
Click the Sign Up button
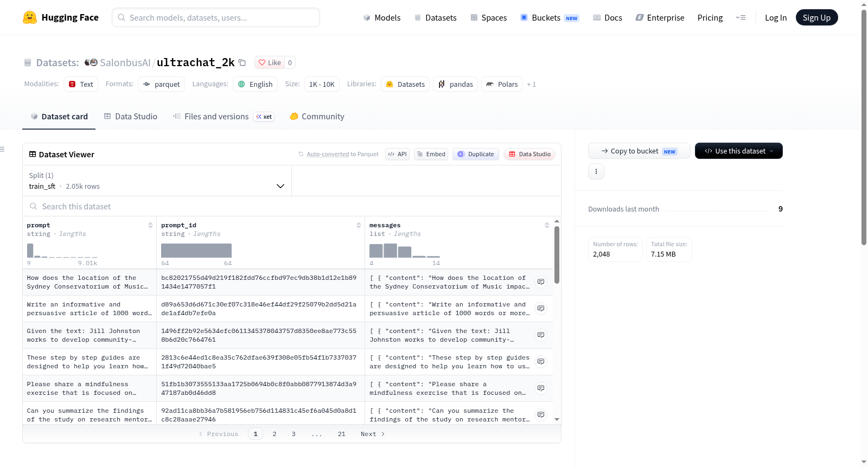pyautogui.click(x=817, y=18)
